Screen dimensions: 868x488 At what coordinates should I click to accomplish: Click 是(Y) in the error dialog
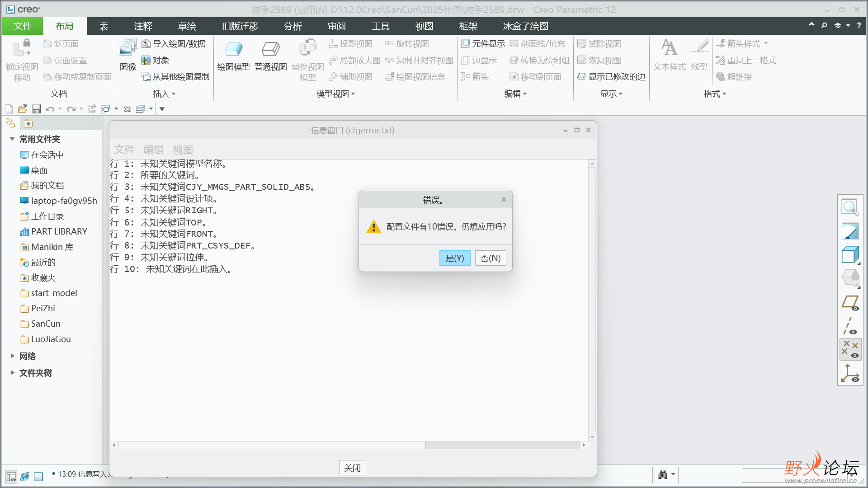455,258
